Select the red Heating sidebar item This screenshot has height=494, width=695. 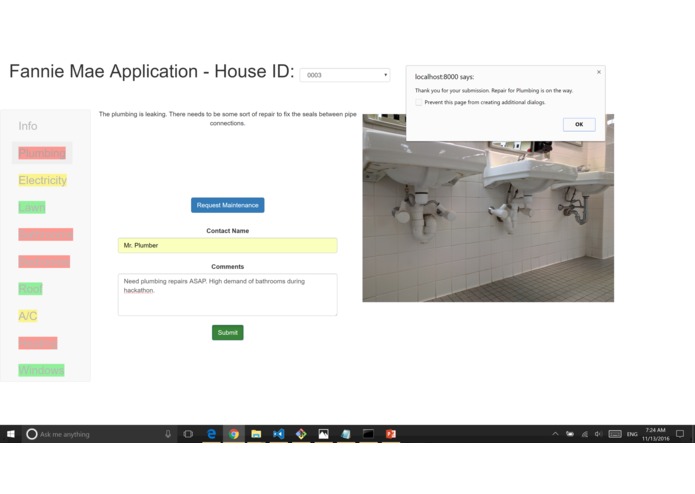[38, 343]
